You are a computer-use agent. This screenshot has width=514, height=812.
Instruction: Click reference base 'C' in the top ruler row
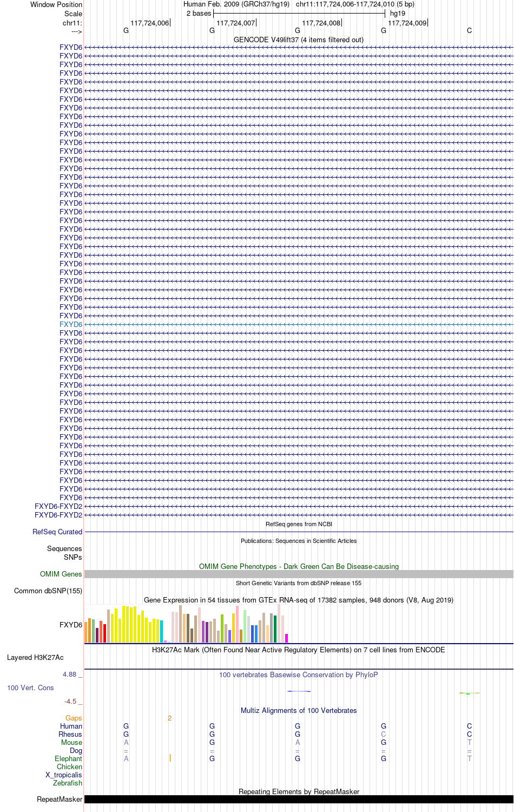tap(470, 31)
